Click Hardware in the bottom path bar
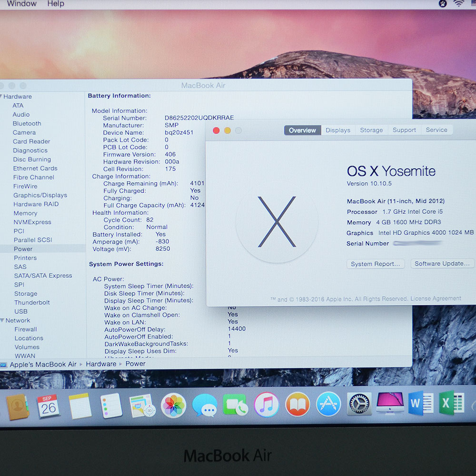Viewport: 476px width, 476px height. [101, 364]
